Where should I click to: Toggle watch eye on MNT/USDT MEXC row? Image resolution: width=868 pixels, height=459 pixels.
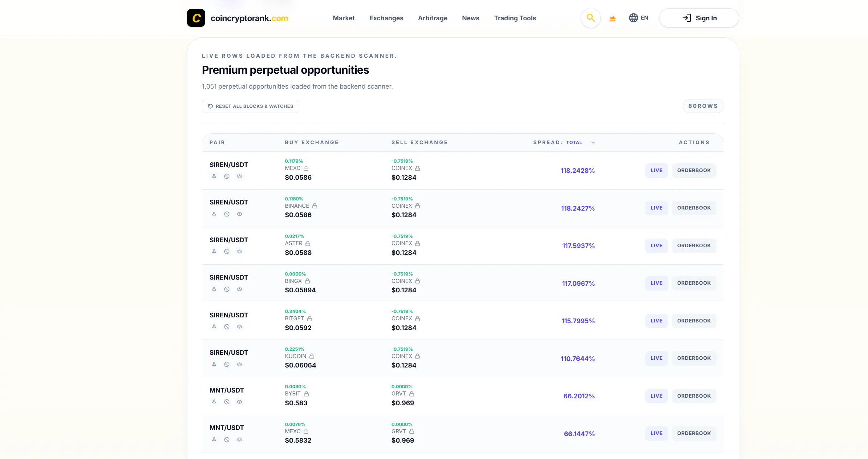tap(239, 440)
